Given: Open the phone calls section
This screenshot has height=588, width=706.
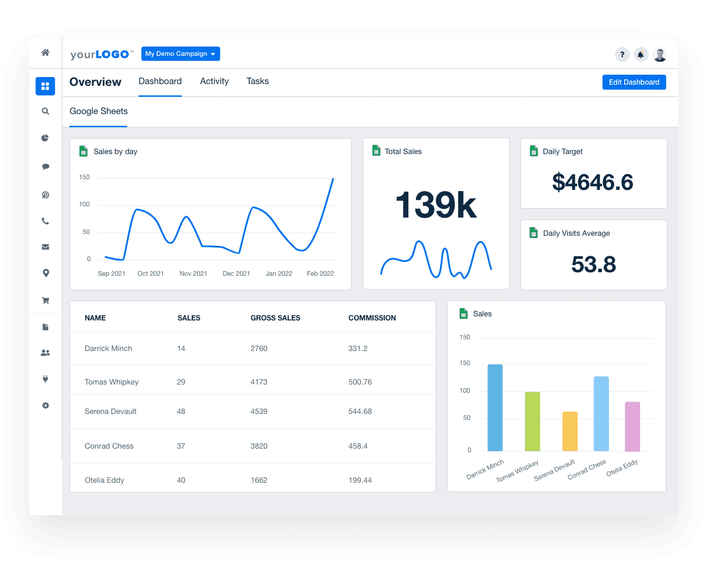Looking at the screenshot, I should pos(45,221).
